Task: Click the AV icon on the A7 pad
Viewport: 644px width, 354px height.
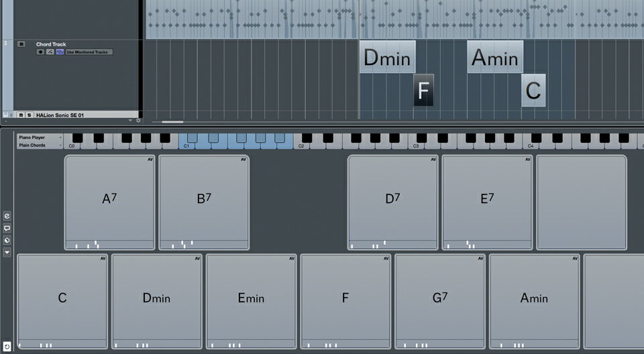Action: 150,160
